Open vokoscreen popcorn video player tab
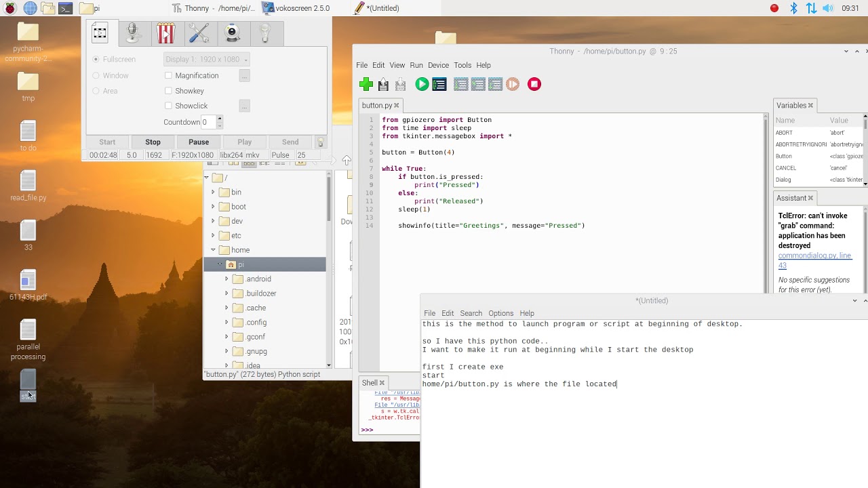868x488 pixels. tap(166, 33)
